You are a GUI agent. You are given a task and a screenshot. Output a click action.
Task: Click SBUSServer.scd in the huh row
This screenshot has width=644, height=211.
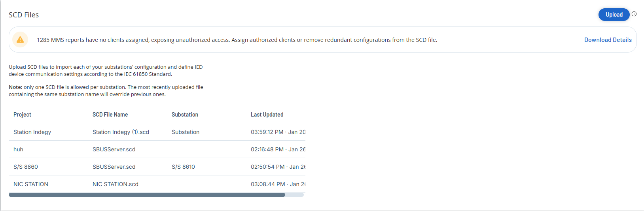[114, 149]
